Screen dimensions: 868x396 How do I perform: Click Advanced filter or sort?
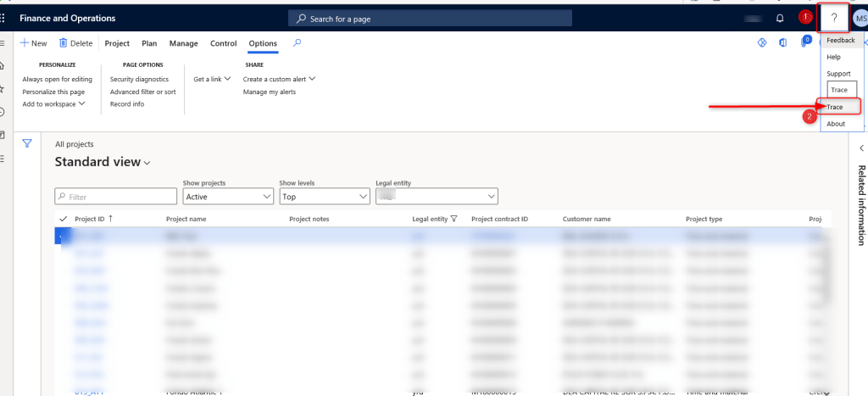[142, 92]
